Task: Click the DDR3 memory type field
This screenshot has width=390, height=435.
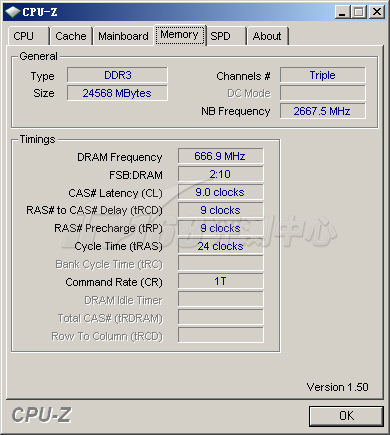Action: 117,75
